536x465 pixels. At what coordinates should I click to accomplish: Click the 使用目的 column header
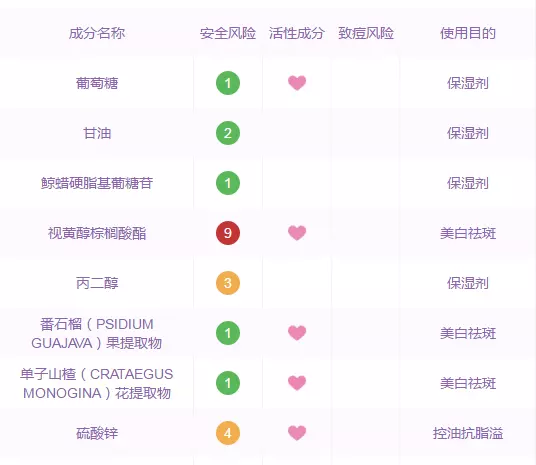[468, 33]
